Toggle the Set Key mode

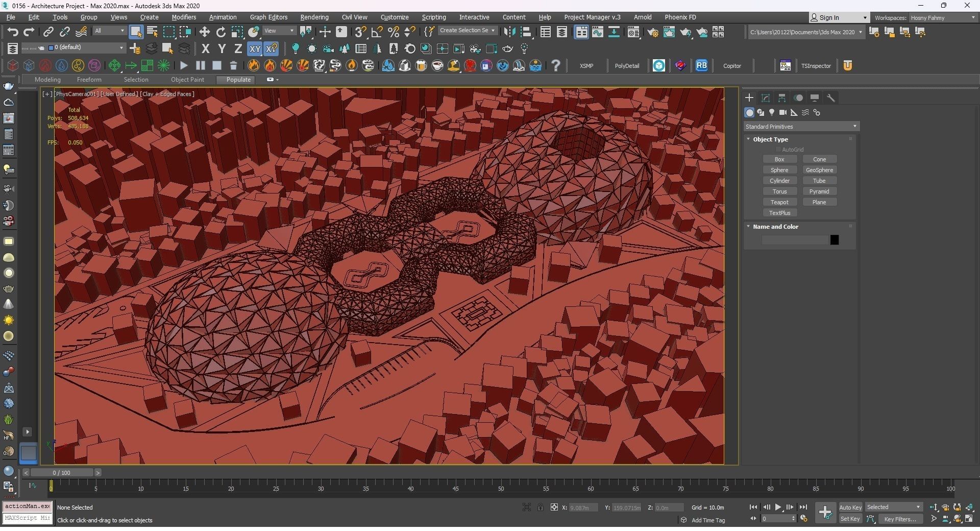(850, 519)
